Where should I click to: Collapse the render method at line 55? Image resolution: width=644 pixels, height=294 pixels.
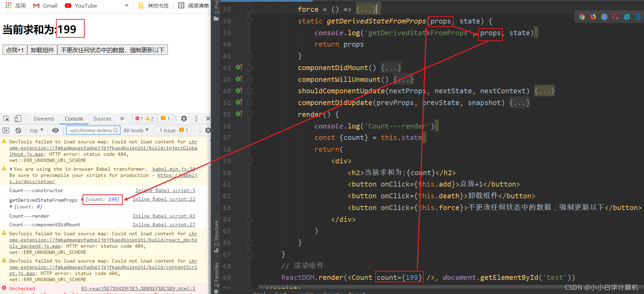(249, 114)
